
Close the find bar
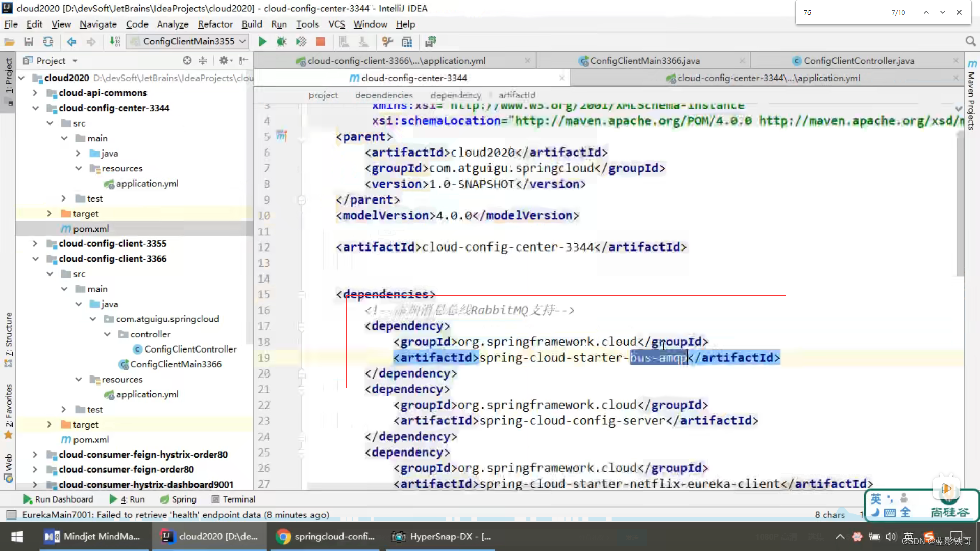tap(959, 12)
